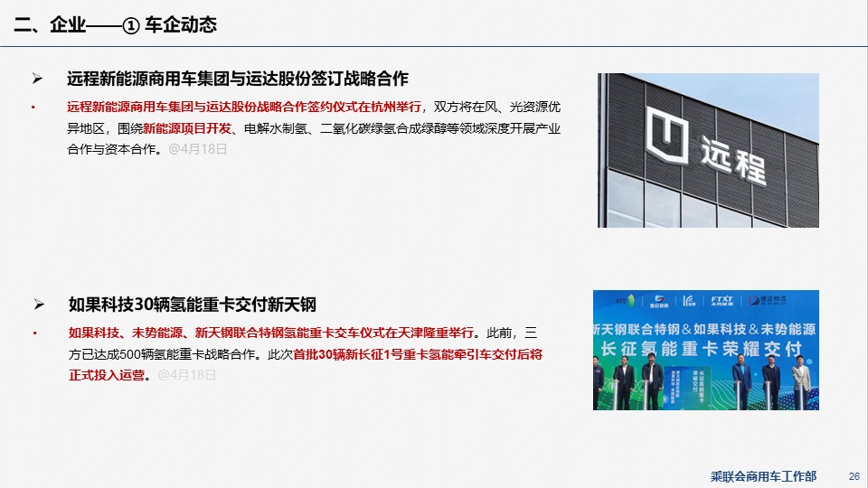Open the 远程 building logo photo
The image size is (868, 488).
coord(708,150)
